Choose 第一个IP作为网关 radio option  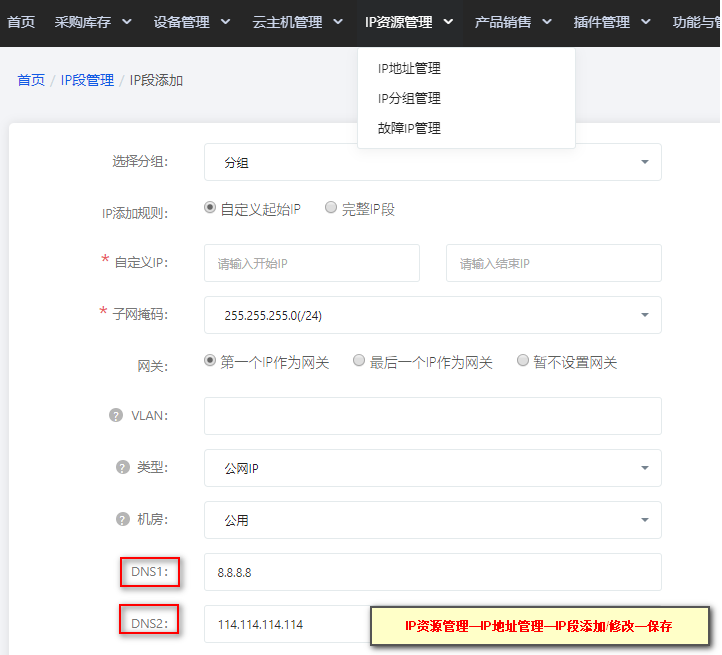(x=210, y=360)
